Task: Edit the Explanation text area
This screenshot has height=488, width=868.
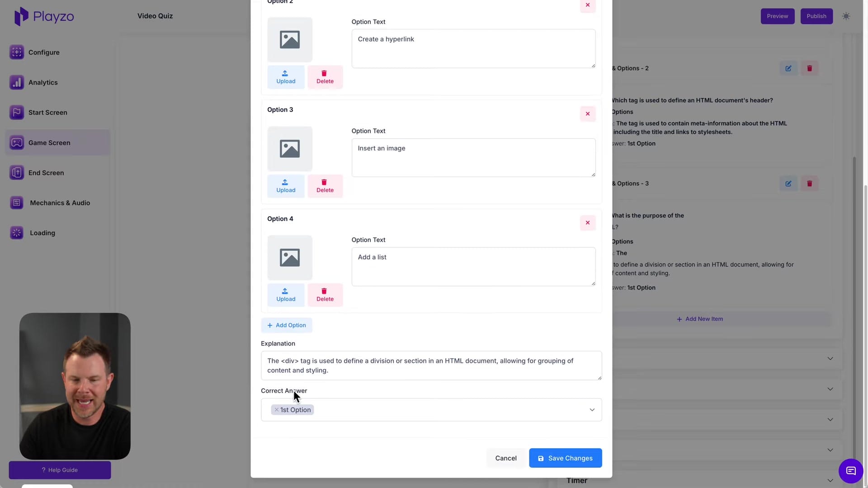Action: [431, 366]
